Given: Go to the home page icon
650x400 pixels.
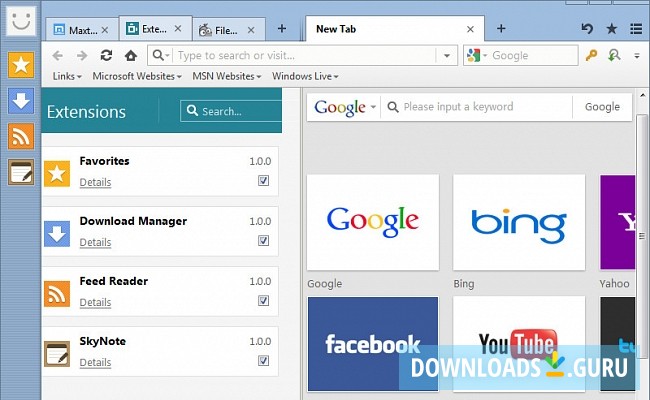Looking at the screenshot, I should pyautogui.click(x=131, y=55).
